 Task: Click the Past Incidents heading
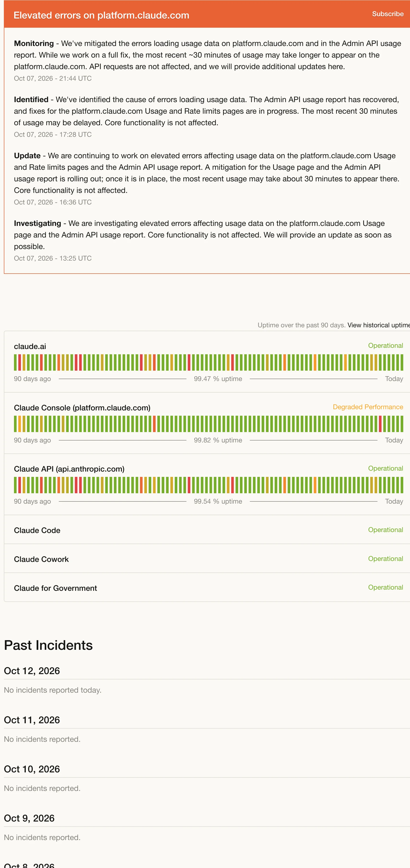pyautogui.click(x=48, y=645)
